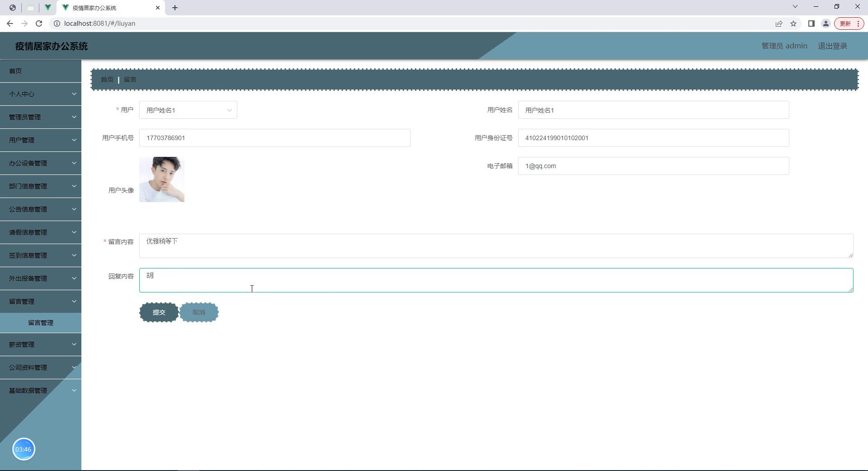The image size is (868, 471).
Task: Click the 首页 breadcrumb link
Action: 107,80
